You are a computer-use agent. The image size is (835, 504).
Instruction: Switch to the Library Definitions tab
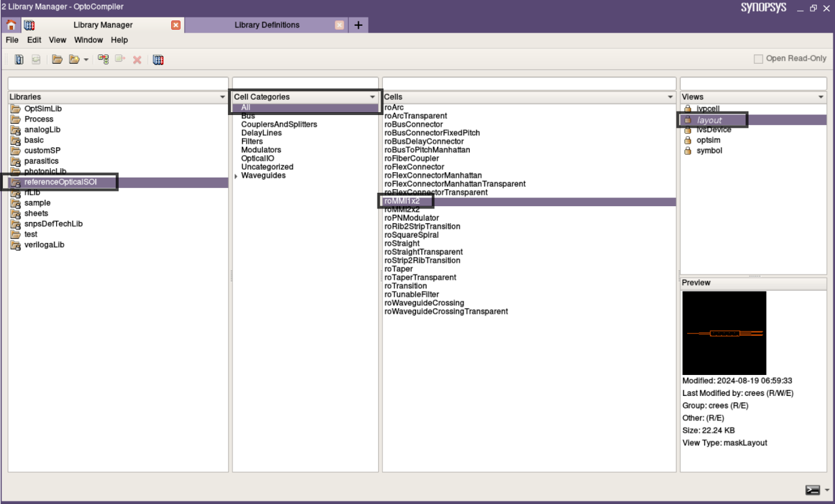(267, 25)
